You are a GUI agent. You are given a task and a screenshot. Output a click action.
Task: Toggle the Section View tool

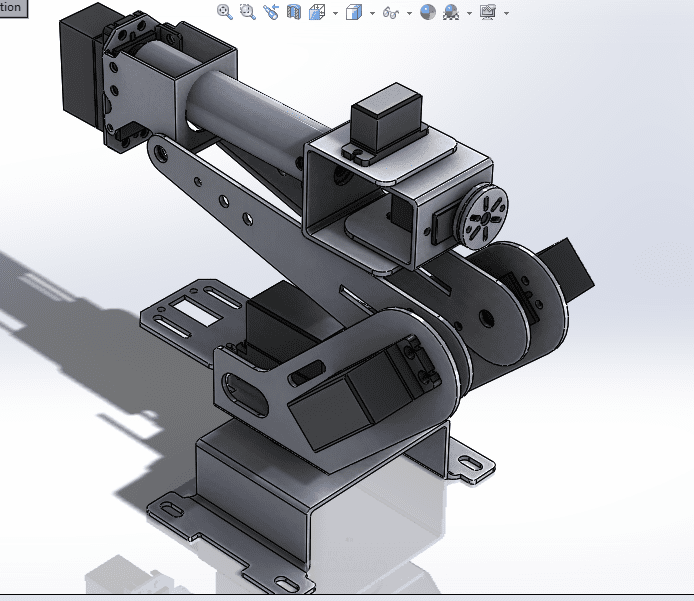(294, 12)
